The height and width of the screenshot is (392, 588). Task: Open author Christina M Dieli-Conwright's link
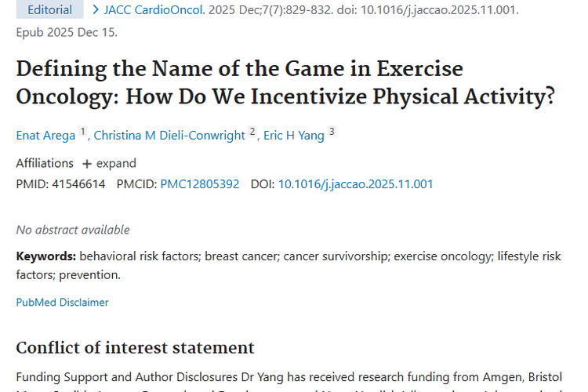[x=169, y=136]
